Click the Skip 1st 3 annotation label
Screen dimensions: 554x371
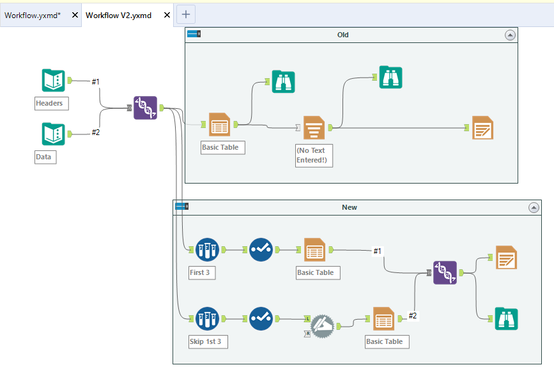208,342
